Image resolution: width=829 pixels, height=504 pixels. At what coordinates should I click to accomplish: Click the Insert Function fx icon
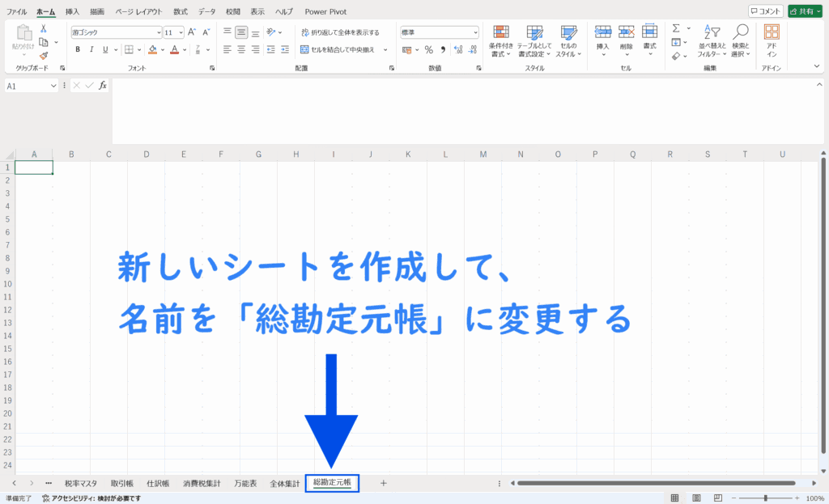(103, 86)
